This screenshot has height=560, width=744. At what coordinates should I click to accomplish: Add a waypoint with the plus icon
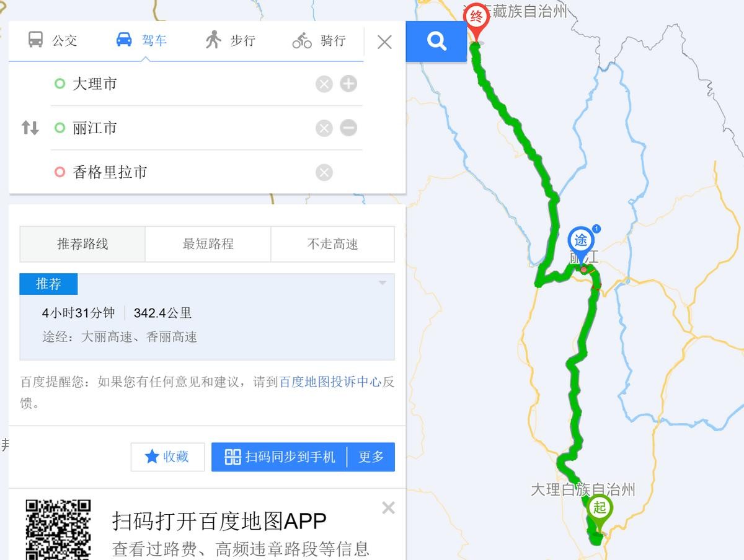click(348, 84)
